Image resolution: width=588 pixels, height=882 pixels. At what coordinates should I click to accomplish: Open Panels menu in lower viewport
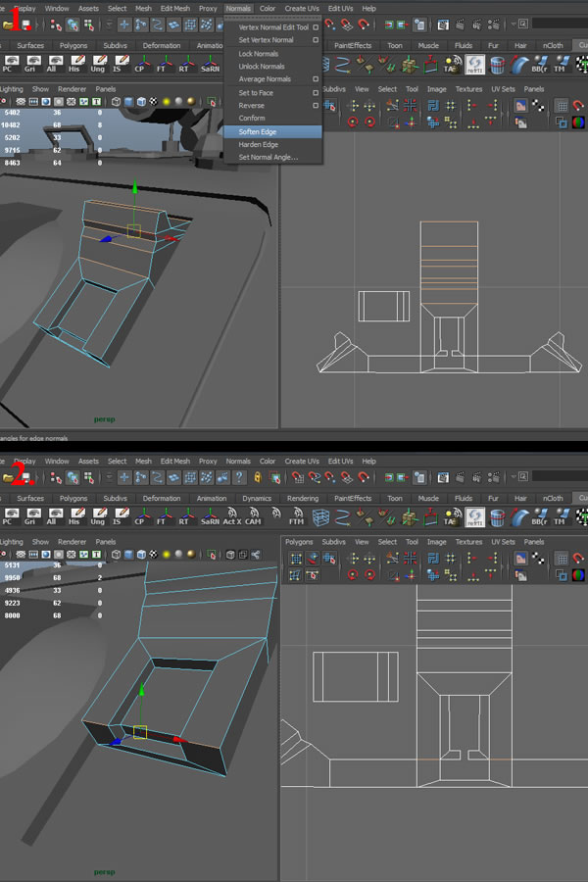click(x=106, y=542)
